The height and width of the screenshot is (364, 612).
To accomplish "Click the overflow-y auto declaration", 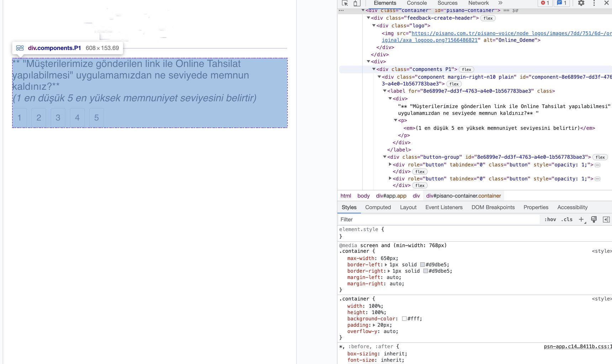I will click(x=373, y=332).
